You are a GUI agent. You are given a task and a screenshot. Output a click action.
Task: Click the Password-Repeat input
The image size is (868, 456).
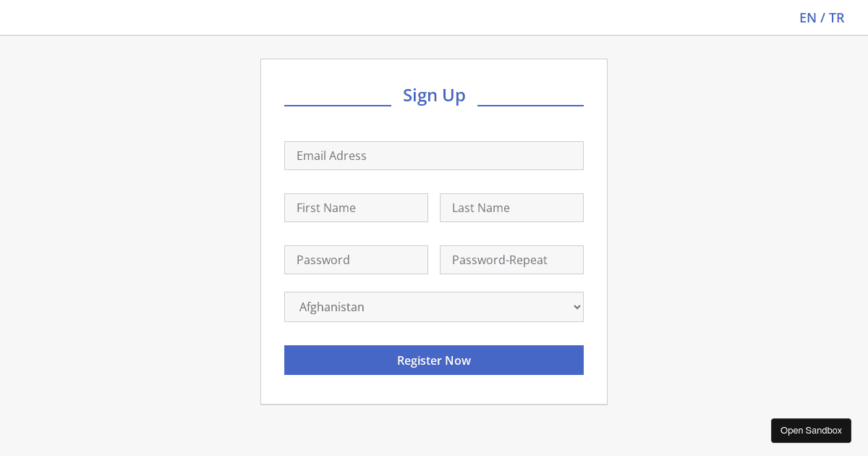pos(511,260)
